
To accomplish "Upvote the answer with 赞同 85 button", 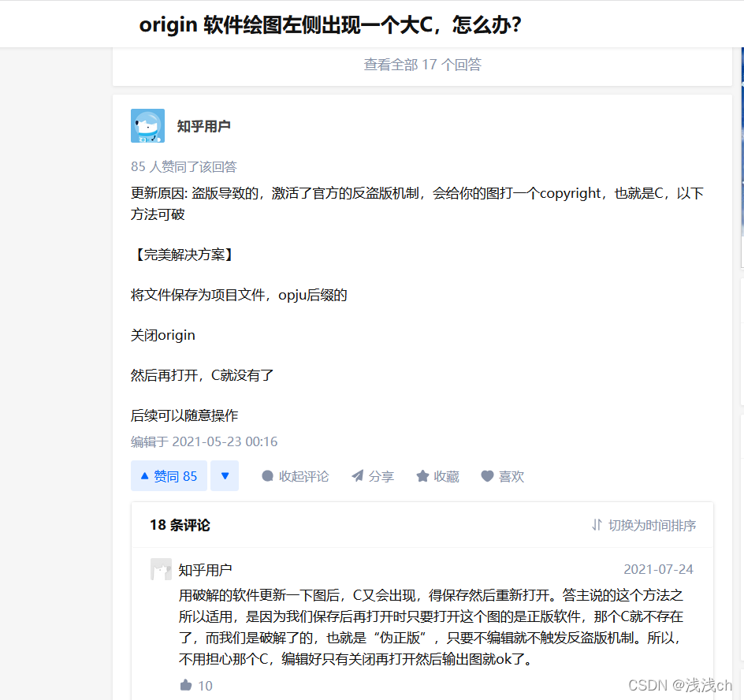I will point(169,476).
